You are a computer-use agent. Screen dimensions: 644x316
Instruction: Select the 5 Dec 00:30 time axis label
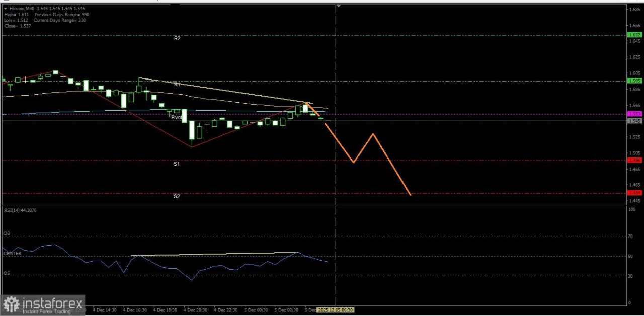[x=257, y=310]
